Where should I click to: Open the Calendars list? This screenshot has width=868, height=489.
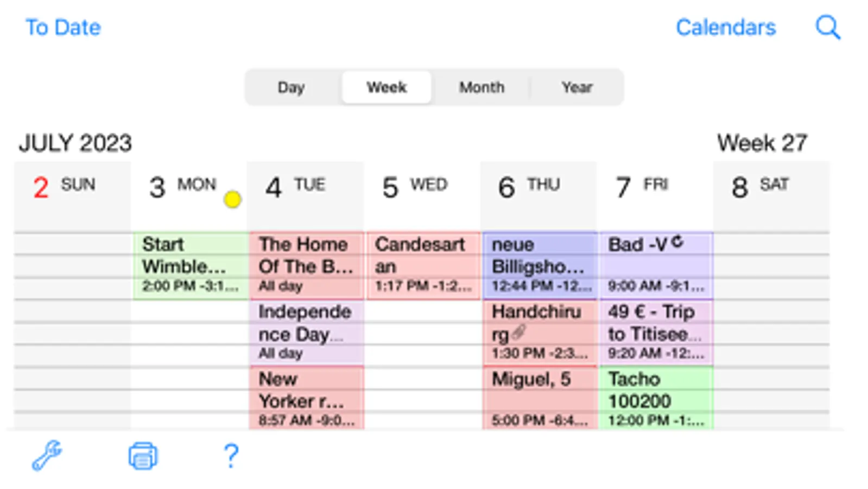[725, 28]
